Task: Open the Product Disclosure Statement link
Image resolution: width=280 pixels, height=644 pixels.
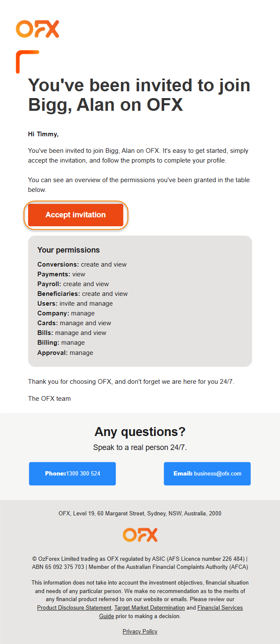Action: pyautogui.click(x=74, y=608)
